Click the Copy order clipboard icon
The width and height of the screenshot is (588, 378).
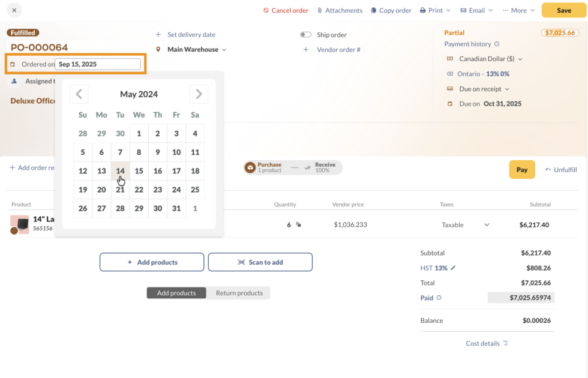pyautogui.click(x=373, y=11)
